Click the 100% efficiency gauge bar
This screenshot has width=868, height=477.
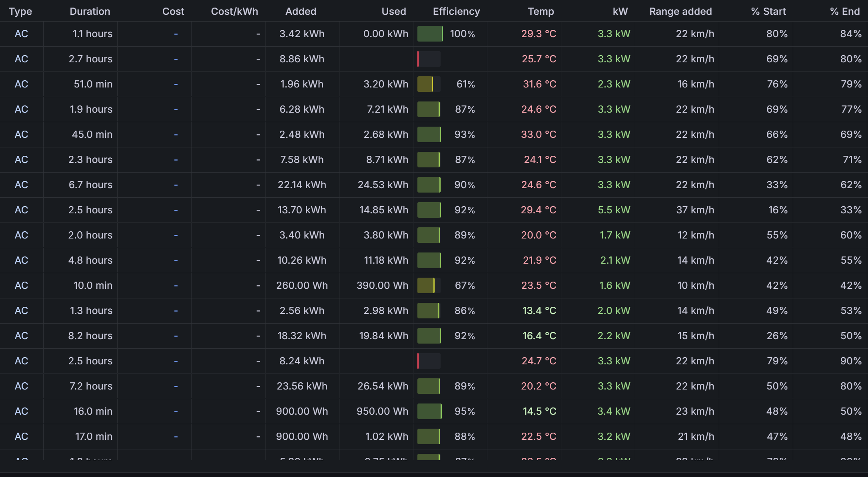pyautogui.click(x=430, y=34)
